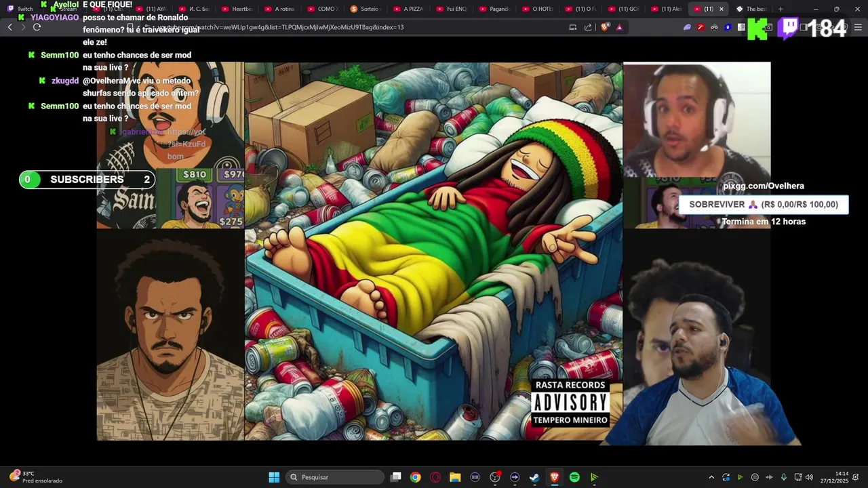This screenshot has width=868, height=488.
Task: Click the SOBREVIVER donation goal bar
Action: pos(764,205)
